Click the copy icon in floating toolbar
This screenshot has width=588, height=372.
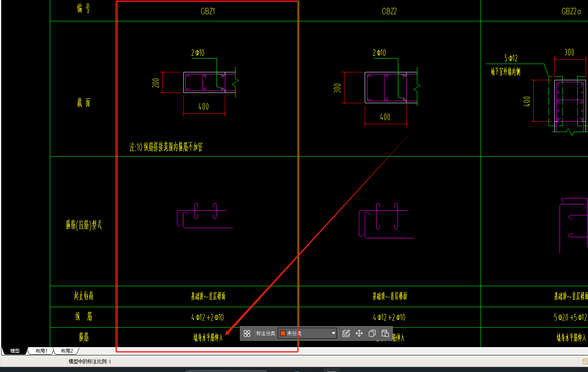pos(372,334)
